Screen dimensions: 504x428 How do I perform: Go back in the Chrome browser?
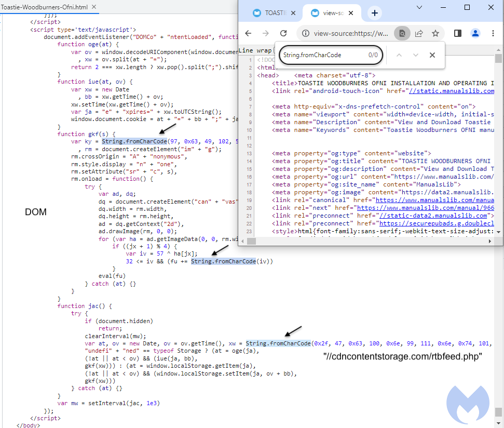[248, 33]
